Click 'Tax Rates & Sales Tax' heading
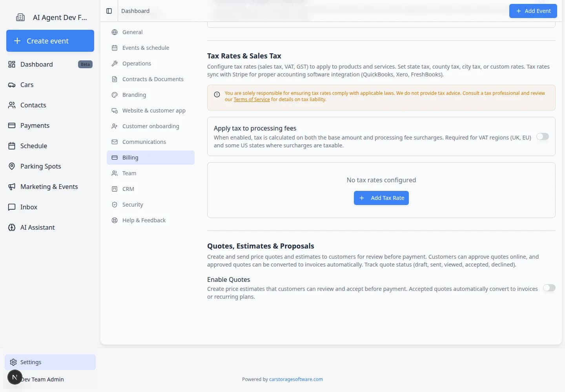This screenshot has width=565, height=392. [244, 56]
